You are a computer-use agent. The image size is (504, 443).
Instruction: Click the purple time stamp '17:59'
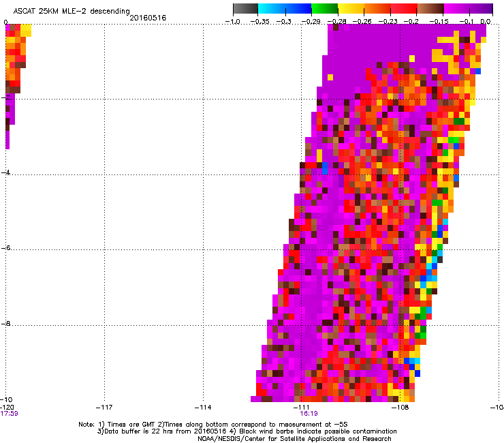click(x=9, y=414)
